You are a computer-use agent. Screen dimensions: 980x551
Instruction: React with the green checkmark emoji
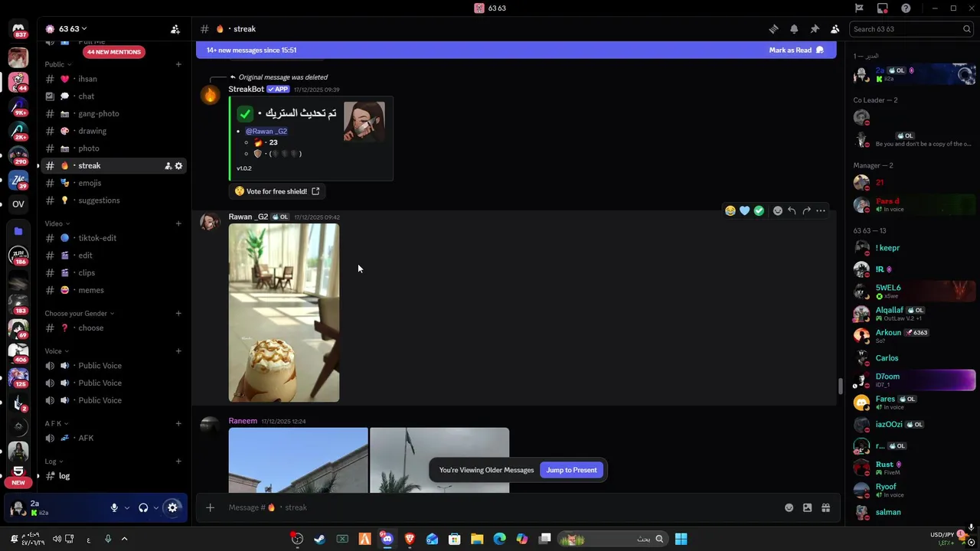click(759, 210)
